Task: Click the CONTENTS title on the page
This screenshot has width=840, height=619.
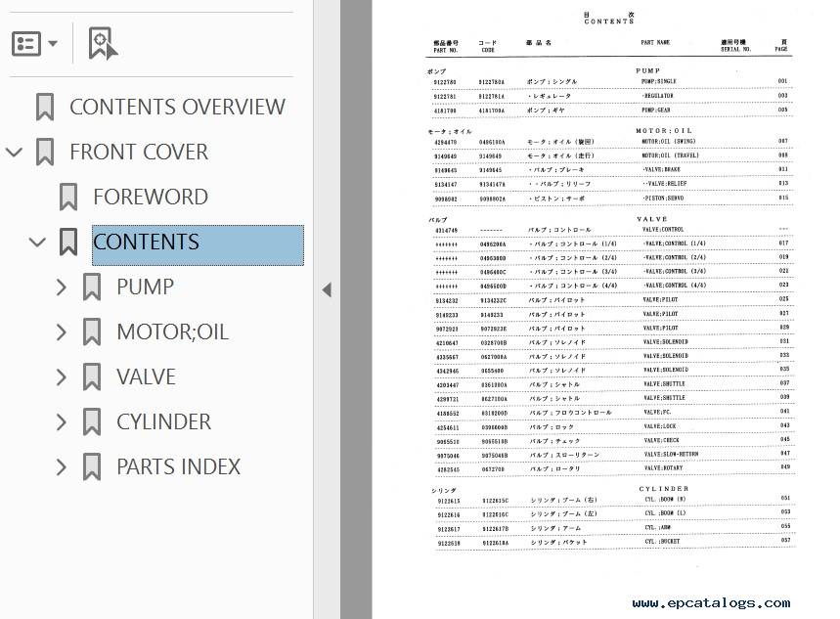Action: [x=609, y=22]
